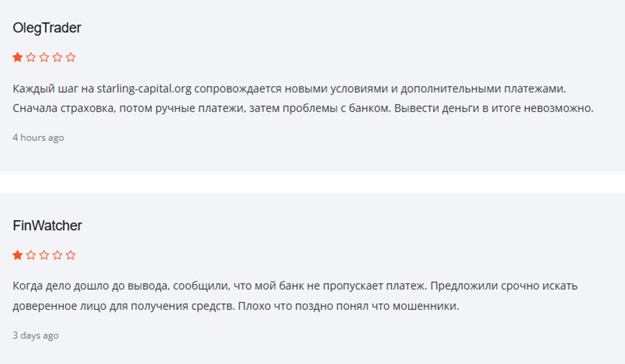
Task: Click the "3 days ago" timestamp
Action: [x=35, y=336]
